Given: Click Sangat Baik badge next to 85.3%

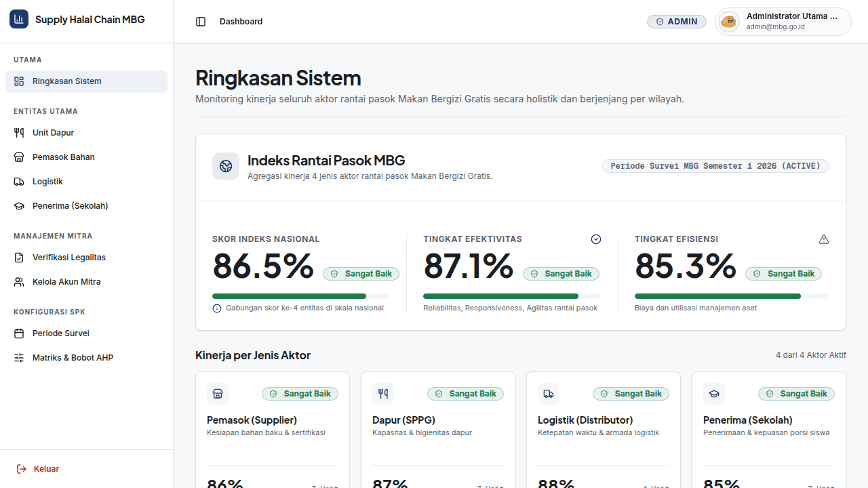Looking at the screenshot, I should (783, 274).
